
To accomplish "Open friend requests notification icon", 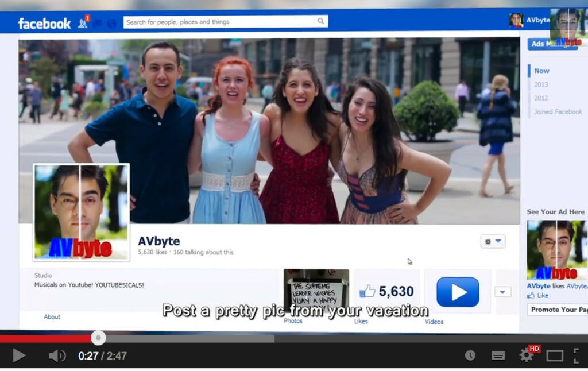I will tap(83, 23).
